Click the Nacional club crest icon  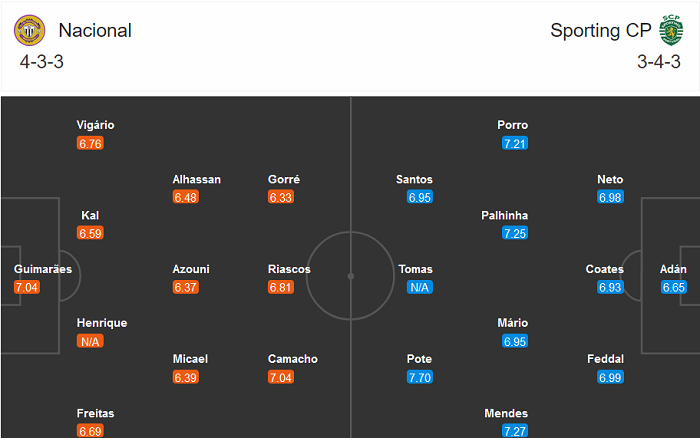[29, 30]
